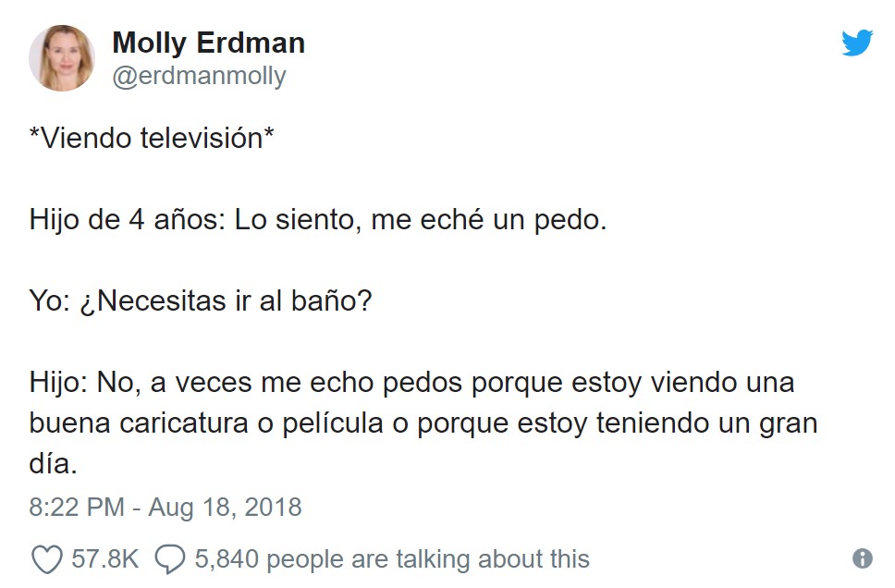Open the @erdmanmolly handle link
895x588 pixels.
pyautogui.click(x=199, y=76)
